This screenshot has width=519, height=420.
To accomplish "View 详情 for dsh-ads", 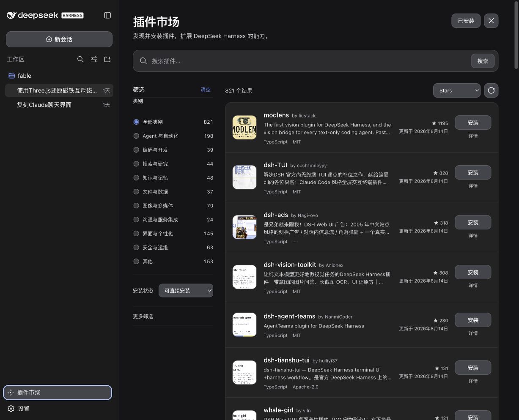I will click(473, 236).
